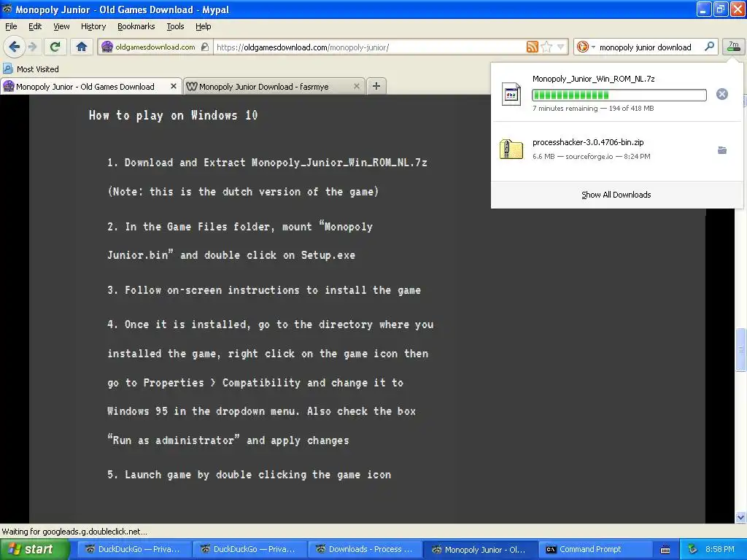Screen dimensions: 747x560
Task: Open the Home page
Action: [82, 47]
